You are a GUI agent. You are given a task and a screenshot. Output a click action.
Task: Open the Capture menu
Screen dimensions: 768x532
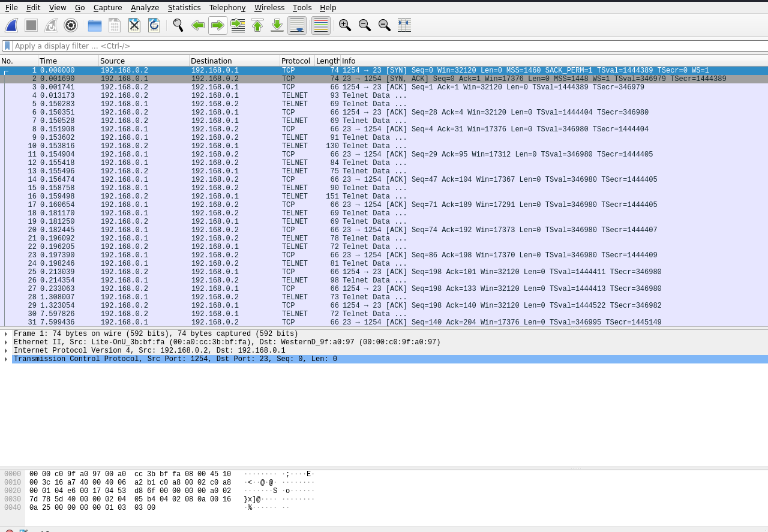click(x=108, y=7)
